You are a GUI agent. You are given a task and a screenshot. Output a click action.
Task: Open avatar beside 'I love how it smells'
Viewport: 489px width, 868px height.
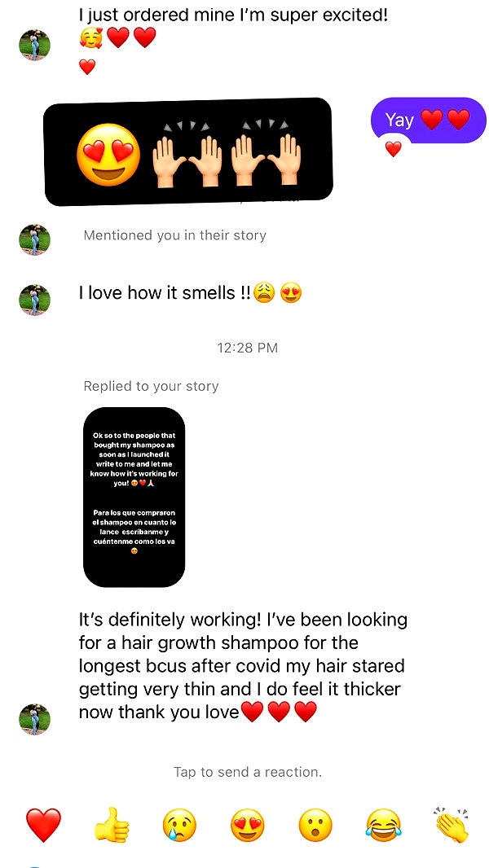tap(35, 300)
